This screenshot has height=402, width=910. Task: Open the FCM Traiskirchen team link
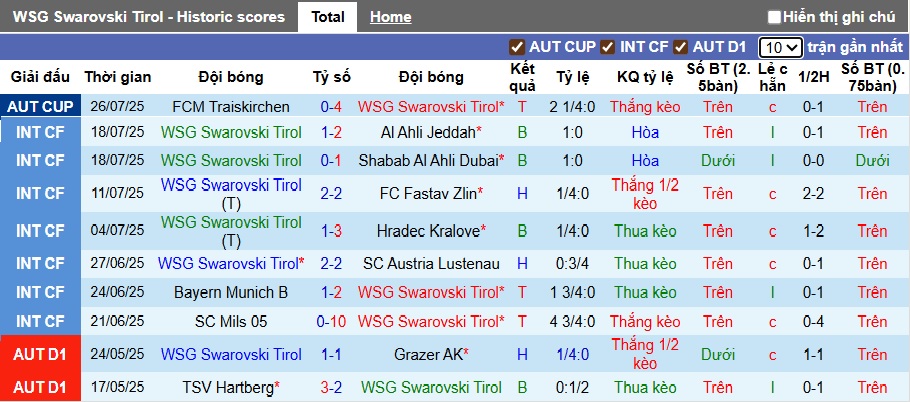(231, 106)
